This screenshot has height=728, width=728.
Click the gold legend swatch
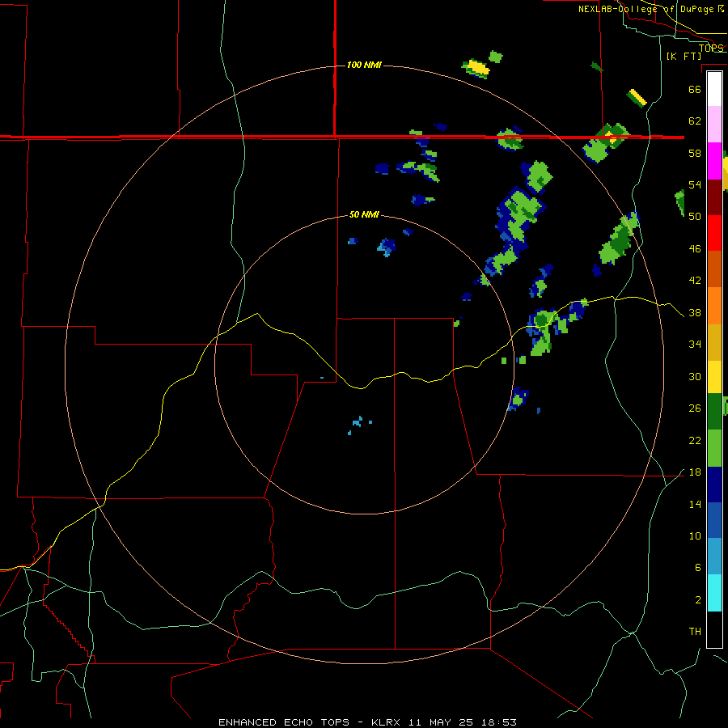[x=714, y=342]
